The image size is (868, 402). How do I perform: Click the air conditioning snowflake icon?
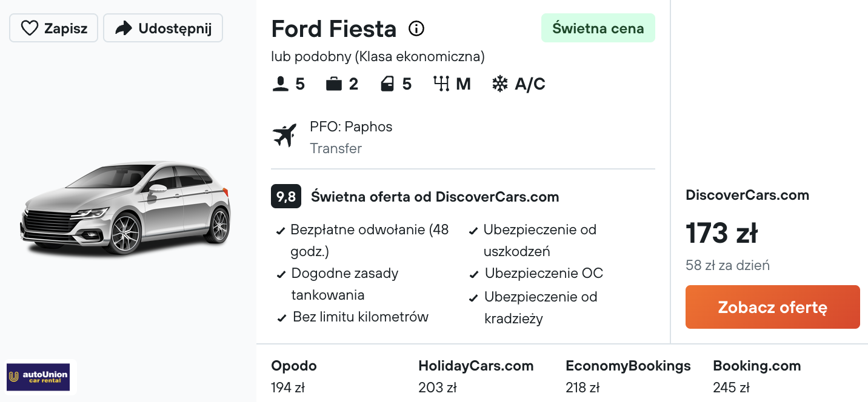click(500, 84)
